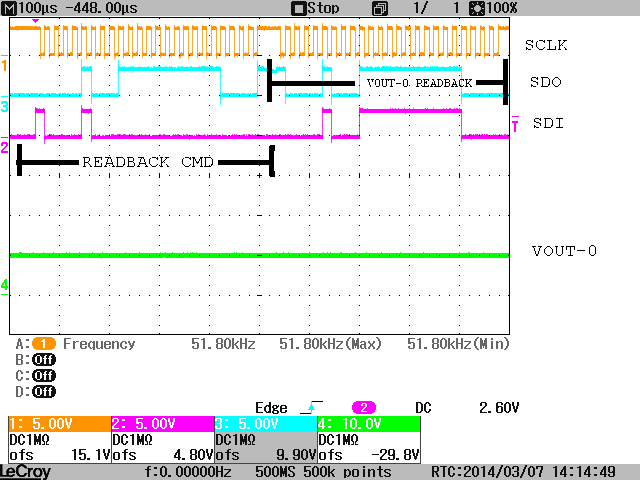Viewport: 640px width, 480px height.
Task: Click the rising edge trigger slope icon
Action: pyautogui.click(x=311, y=407)
